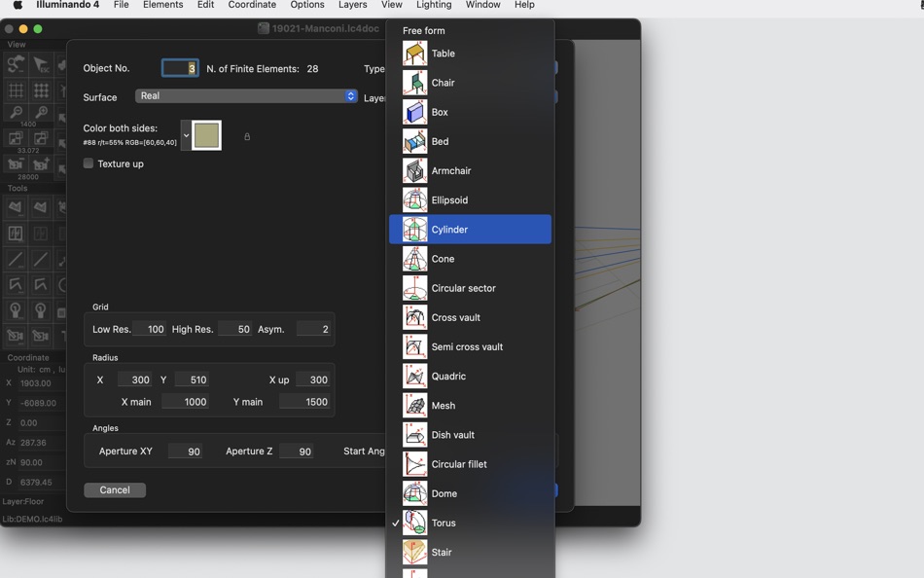Open the File menu
Image resolution: width=924 pixels, height=578 pixels.
(121, 5)
